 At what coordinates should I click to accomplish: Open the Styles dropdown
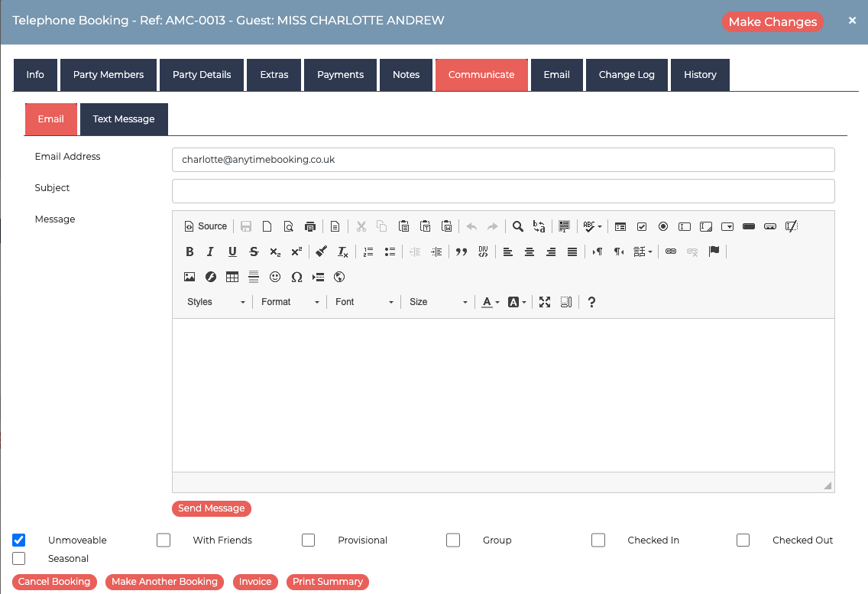pyautogui.click(x=215, y=302)
